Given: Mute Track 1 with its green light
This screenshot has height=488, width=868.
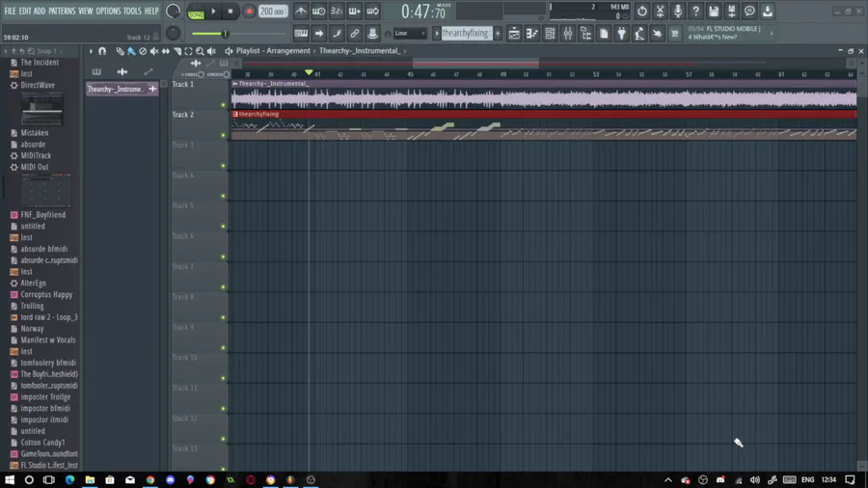Looking at the screenshot, I should coord(224,104).
